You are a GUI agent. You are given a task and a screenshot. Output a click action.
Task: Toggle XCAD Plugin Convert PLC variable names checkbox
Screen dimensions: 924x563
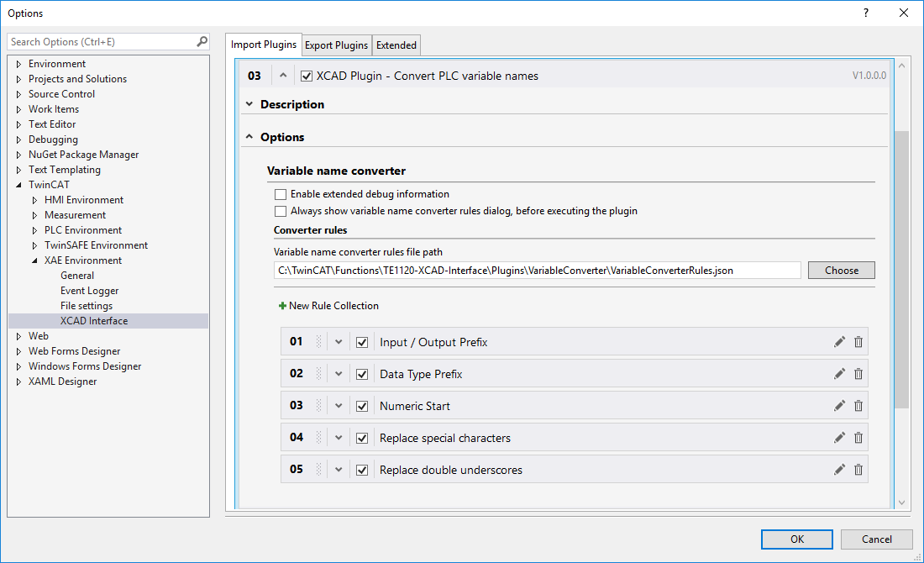pos(307,76)
